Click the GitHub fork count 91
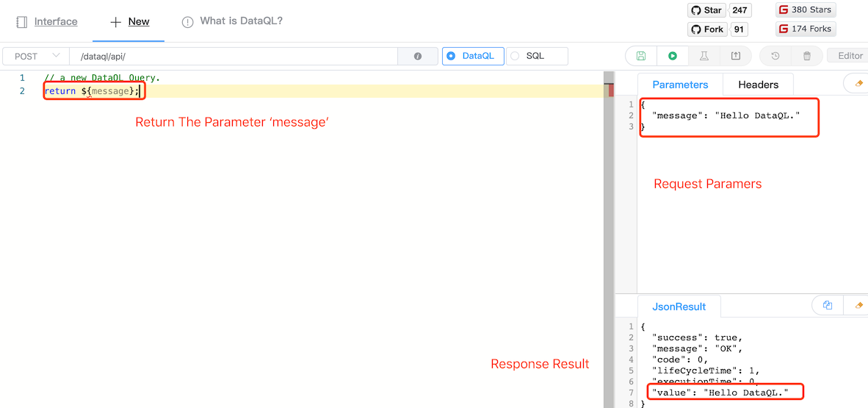The width and height of the screenshot is (868, 408). [738, 29]
